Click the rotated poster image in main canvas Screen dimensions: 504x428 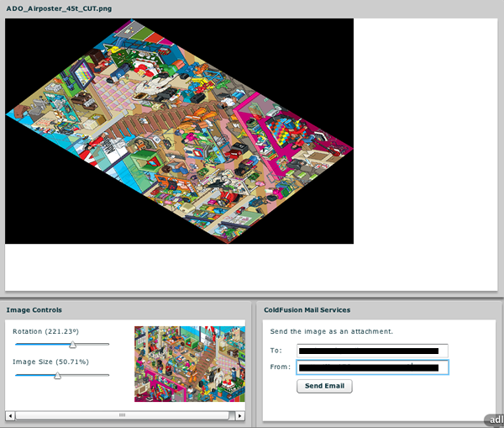179,130
